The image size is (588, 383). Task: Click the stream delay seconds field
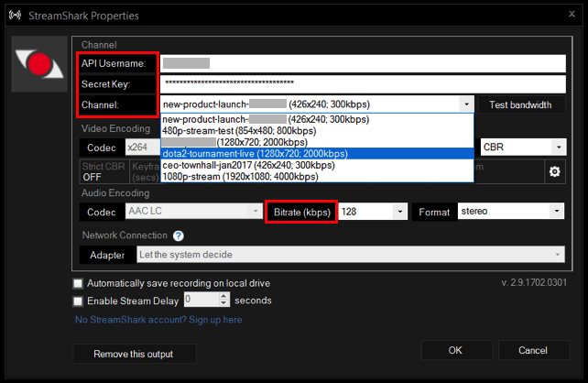pos(201,300)
